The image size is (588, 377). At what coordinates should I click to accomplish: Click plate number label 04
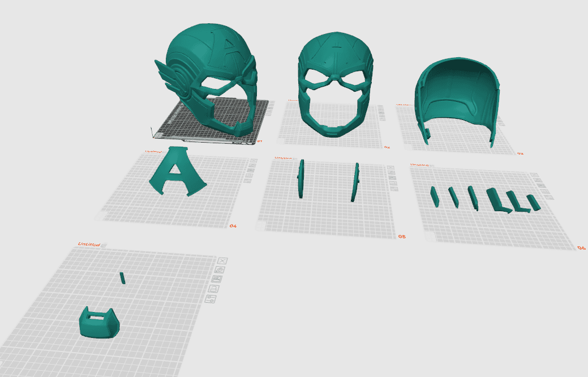click(233, 226)
